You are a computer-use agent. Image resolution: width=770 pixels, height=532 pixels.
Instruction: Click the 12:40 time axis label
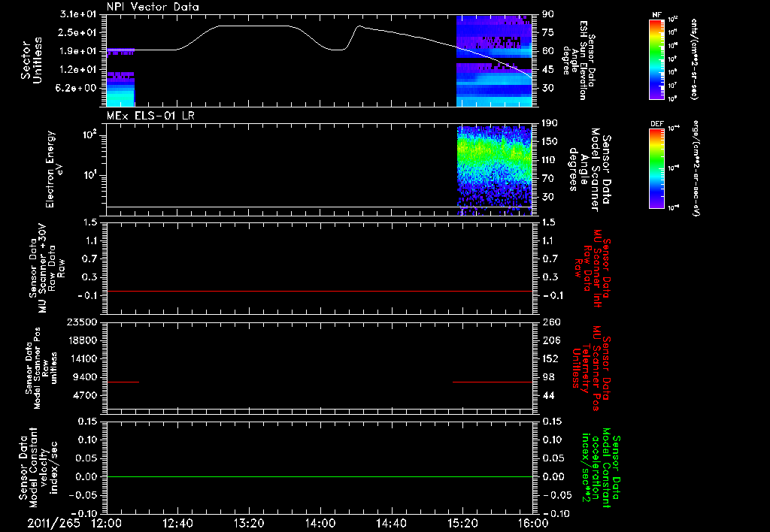tap(177, 523)
